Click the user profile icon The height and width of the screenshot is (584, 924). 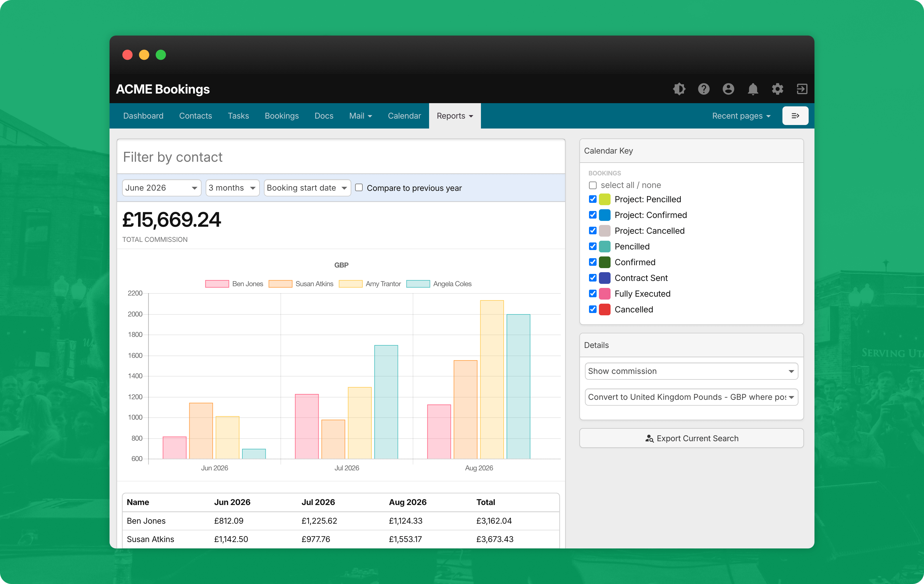click(728, 89)
